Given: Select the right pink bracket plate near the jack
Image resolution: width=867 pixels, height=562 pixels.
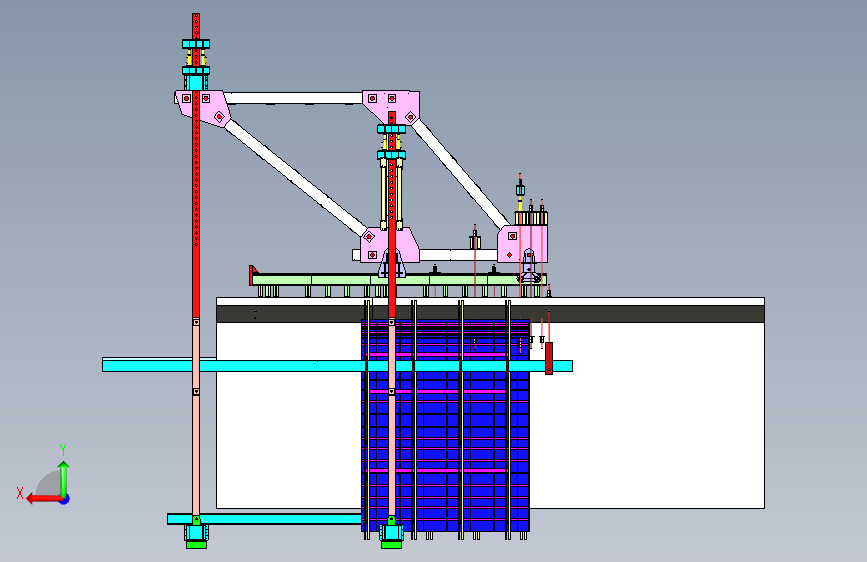Looking at the screenshot, I should coord(522,243).
